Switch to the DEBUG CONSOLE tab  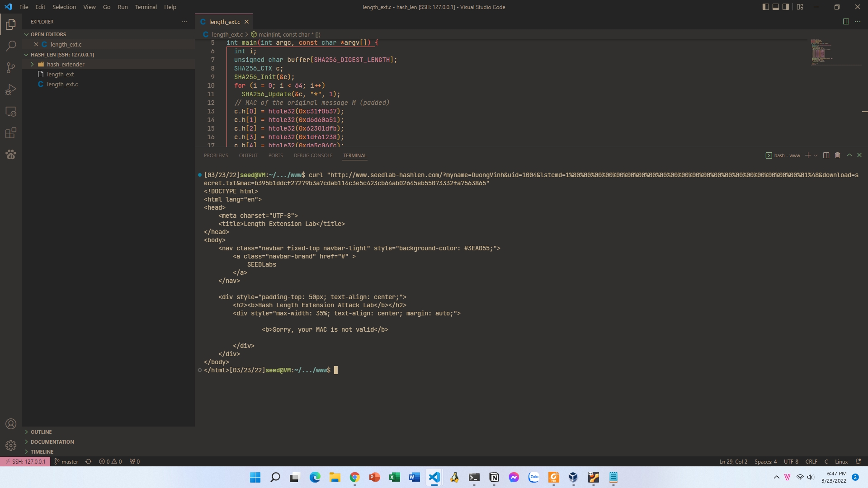tap(313, 155)
